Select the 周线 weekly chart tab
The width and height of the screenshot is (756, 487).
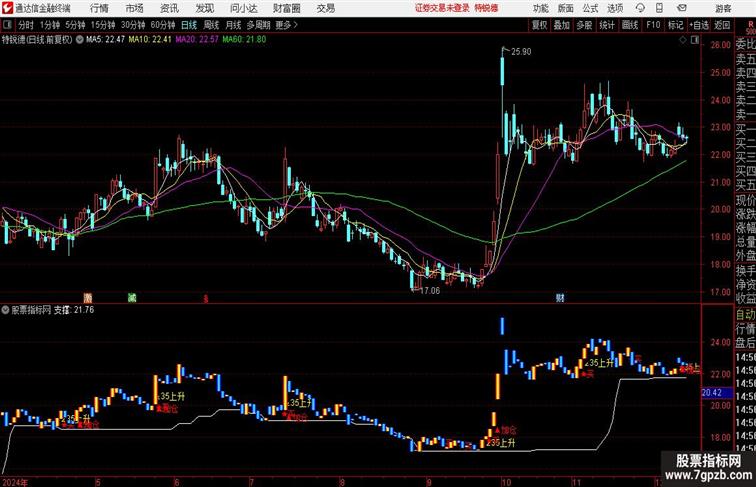pos(211,25)
